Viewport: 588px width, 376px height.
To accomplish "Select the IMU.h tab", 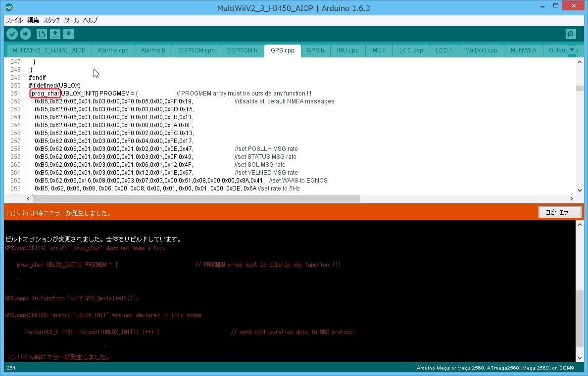I will (379, 50).
